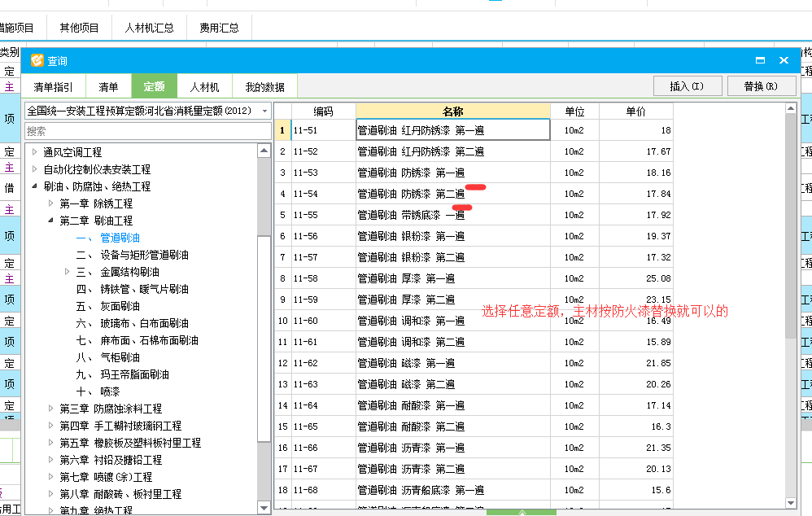Click the 搜索 search input field

pos(148,131)
